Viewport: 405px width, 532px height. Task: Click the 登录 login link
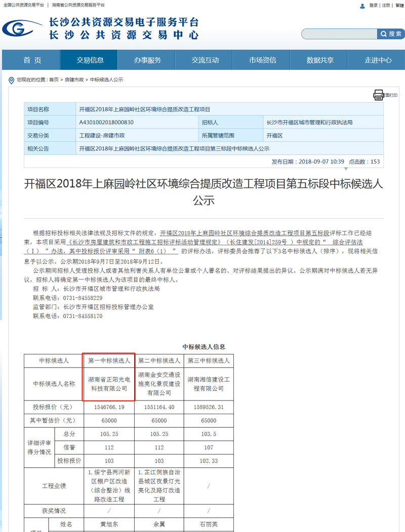374,5
